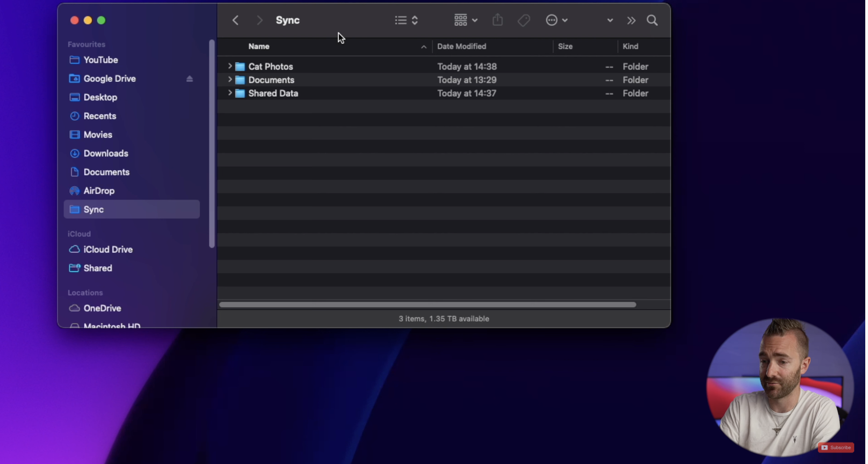868x464 pixels.
Task: Click the ascending sort arrow on Name column
Action: (x=423, y=46)
